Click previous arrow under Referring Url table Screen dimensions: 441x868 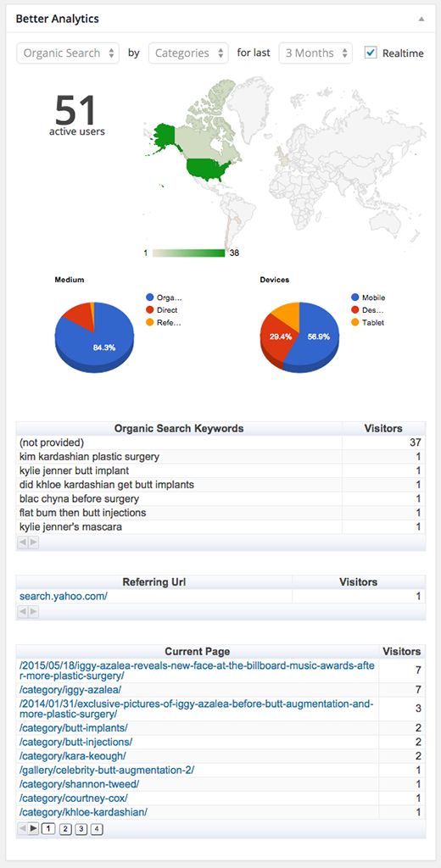pyautogui.click(x=23, y=612)
